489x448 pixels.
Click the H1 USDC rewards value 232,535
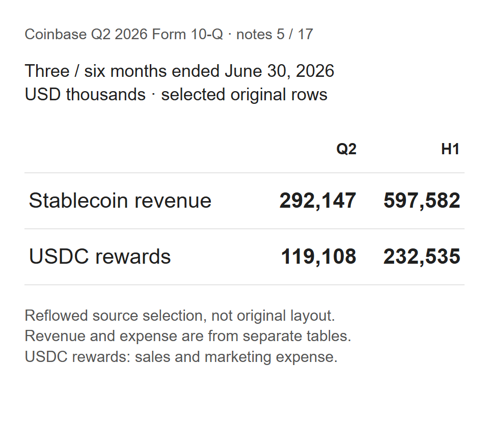422,257
